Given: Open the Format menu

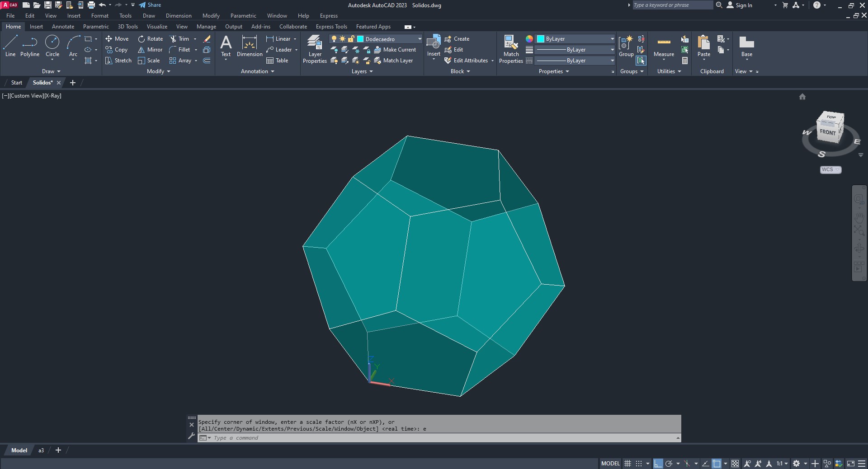Looking at the screenshot, I should (x=99, y=16).
